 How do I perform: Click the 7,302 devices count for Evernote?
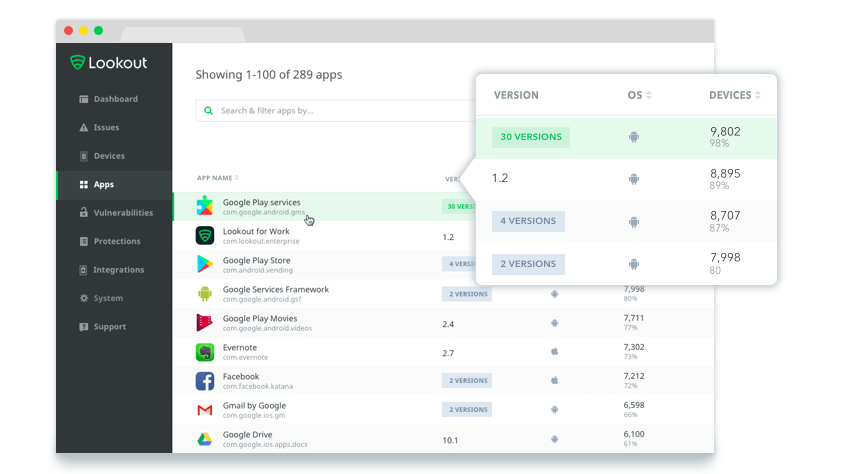(634, 348)
